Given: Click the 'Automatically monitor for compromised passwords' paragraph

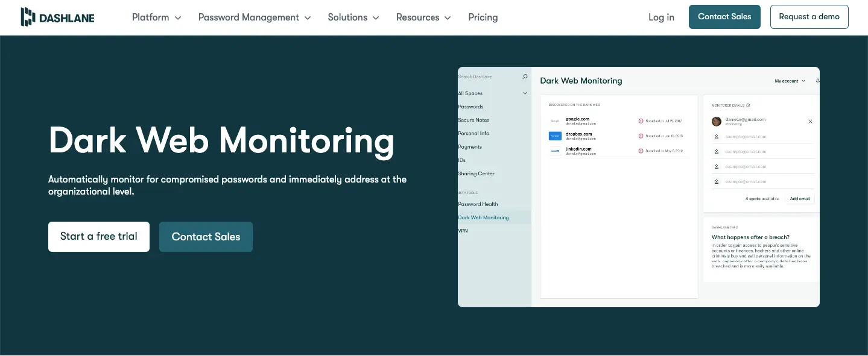Looking at the screenshot, I should point(227,186).
